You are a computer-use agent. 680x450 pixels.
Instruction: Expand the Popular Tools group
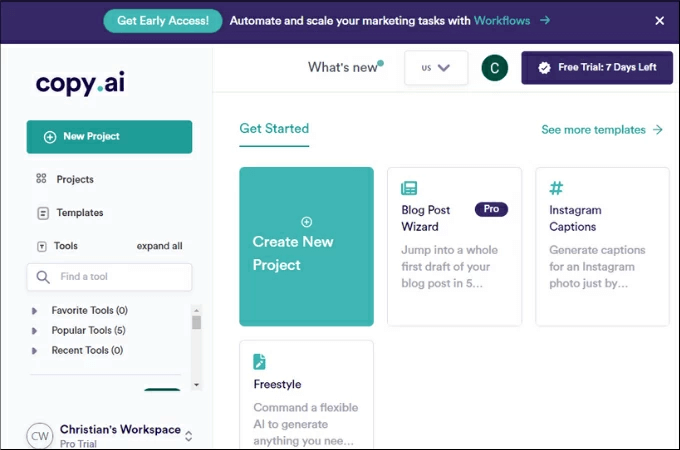(x=35, y=331)
